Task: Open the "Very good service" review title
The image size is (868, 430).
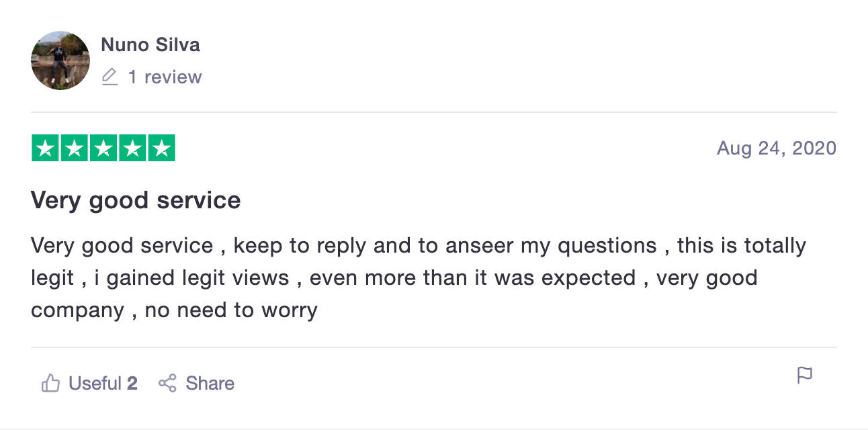Action: click(x=136, y=200)
